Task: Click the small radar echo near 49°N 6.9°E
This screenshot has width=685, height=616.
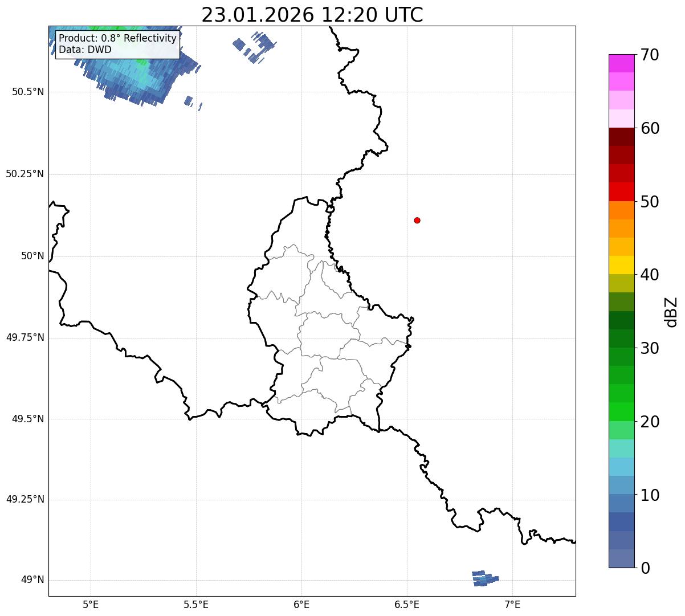Action: 485,578
